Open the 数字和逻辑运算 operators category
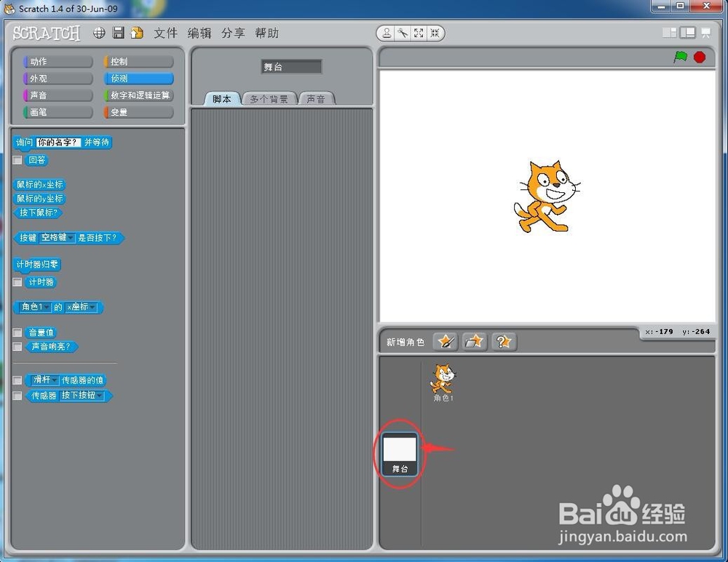The image size is (728, 562). pyautogui.click(x=139, y=95)
